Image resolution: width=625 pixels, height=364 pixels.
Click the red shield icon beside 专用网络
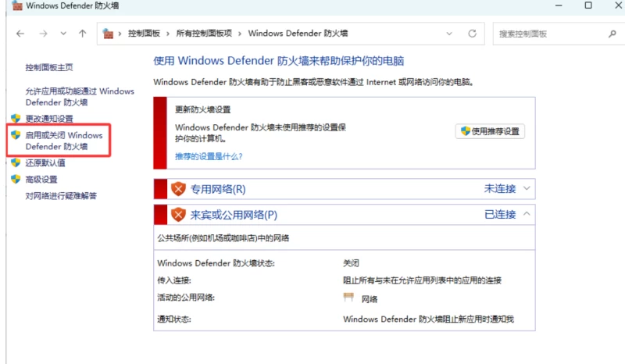pyautogui.click(x=178, y=189)
